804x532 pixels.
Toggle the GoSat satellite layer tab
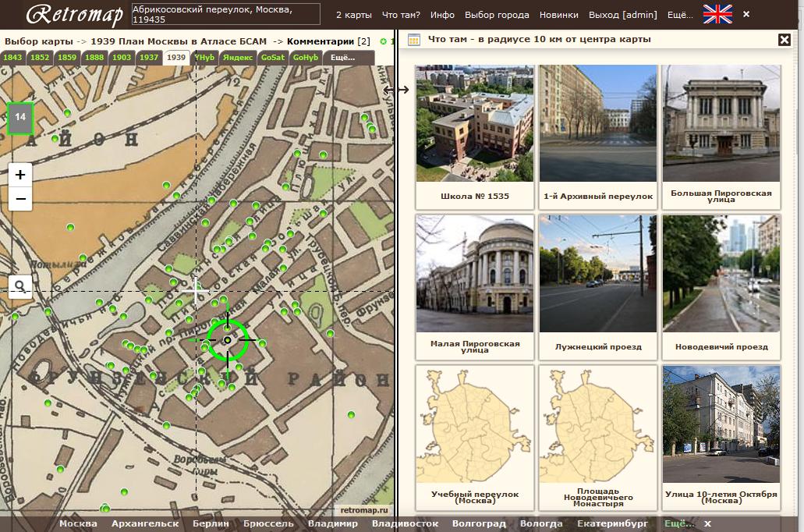point(273,57)
